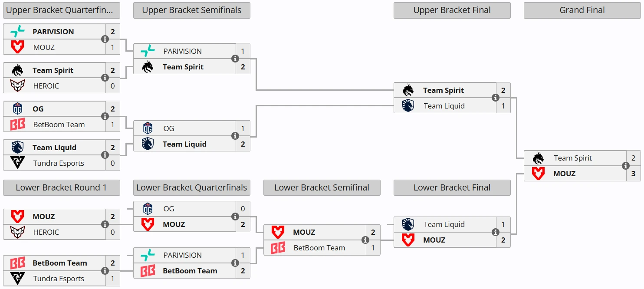Click info icon for MOUZ vs HEROIC lower round

coord(105,224)
